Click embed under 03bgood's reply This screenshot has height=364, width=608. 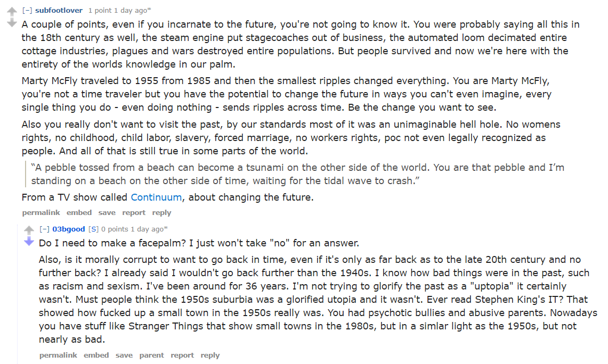click(96, 355)
